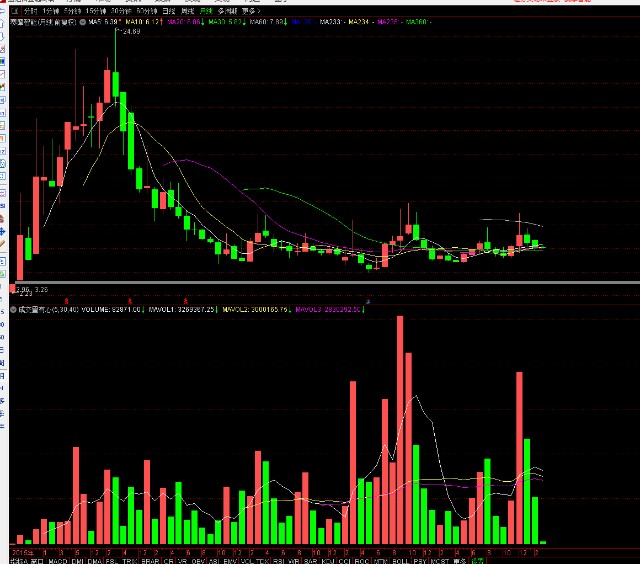Image resolution: width=640 pixels, height=564 pixels.
Task: Click the MA30 value label
Action: tap(227, 22)
